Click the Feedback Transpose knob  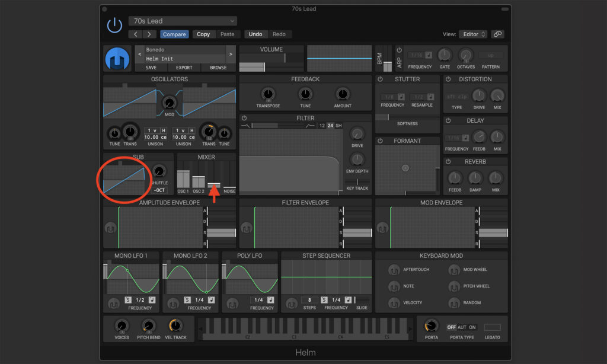[268, 94]
